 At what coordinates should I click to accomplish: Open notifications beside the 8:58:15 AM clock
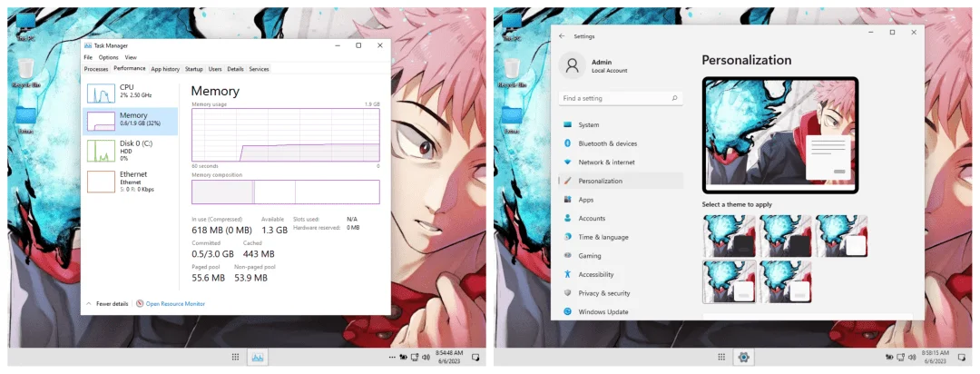click(x=961, y=358)
